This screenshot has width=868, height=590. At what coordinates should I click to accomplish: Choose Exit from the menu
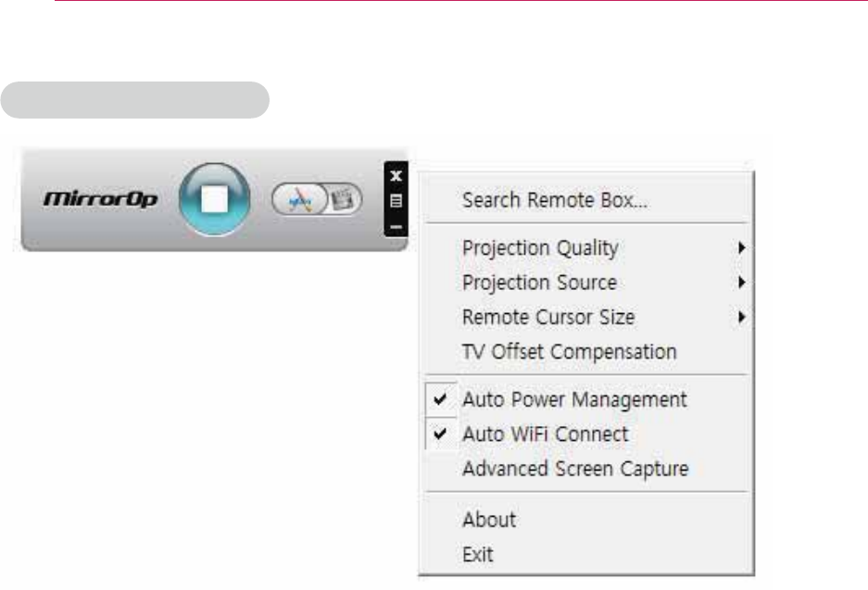(478, 555)
